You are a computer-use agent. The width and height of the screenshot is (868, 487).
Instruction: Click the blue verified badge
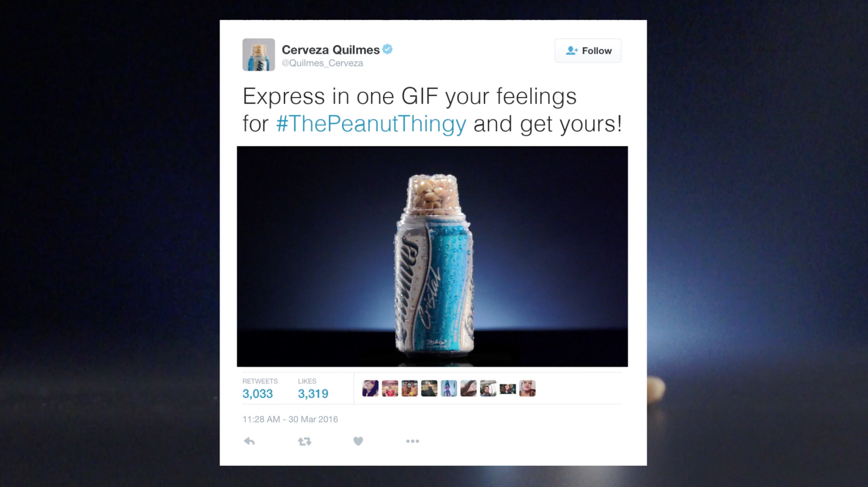pos(387,49)
